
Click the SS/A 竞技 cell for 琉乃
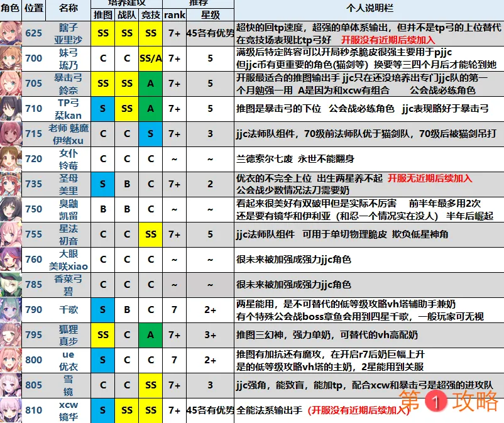tap(151, 58)
